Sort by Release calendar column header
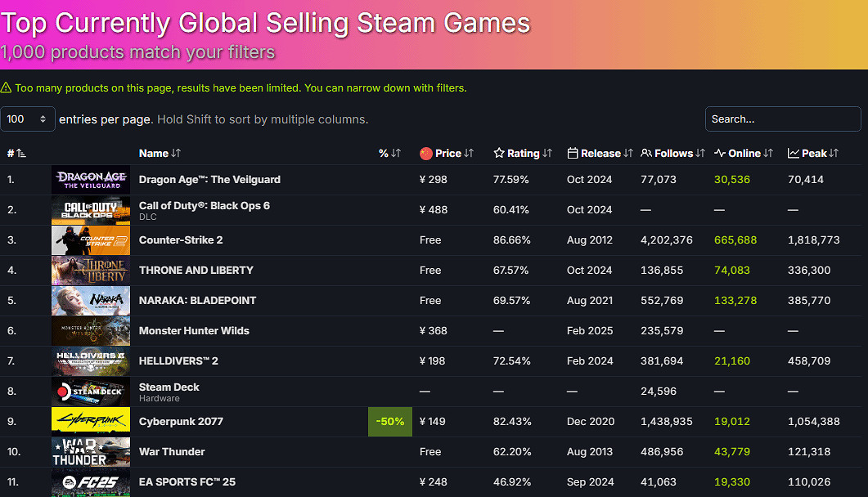868x497 pixels. (600, 153)
